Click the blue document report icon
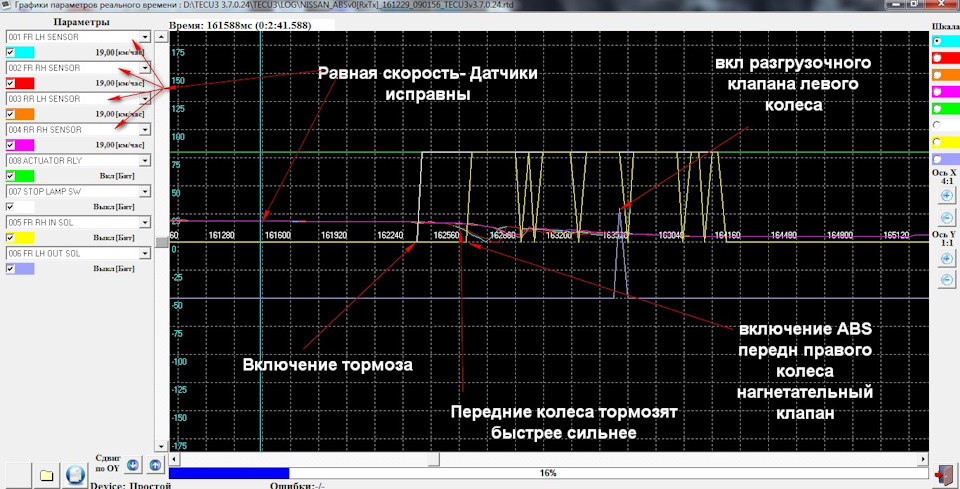960x489 pixels. point(75,476)
